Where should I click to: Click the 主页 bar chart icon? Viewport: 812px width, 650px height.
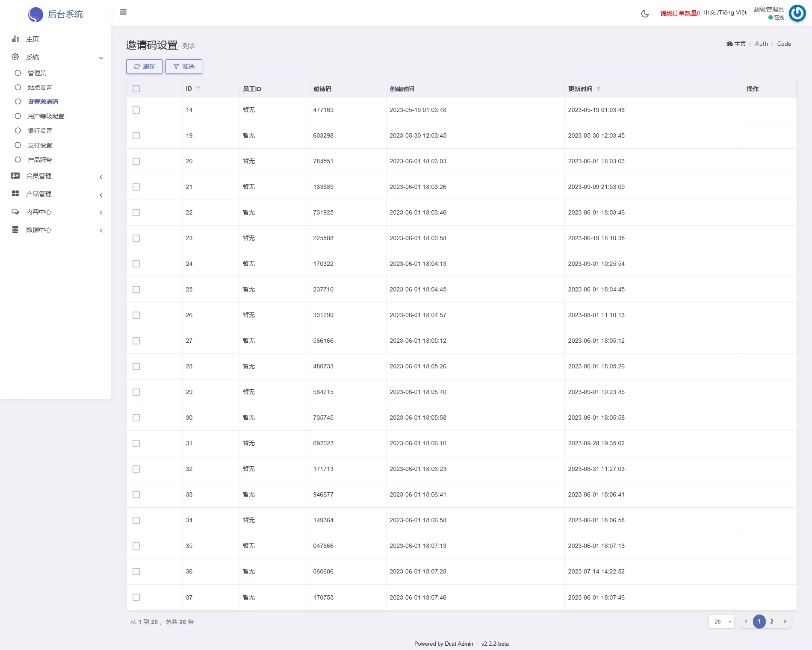click(15, 39)
